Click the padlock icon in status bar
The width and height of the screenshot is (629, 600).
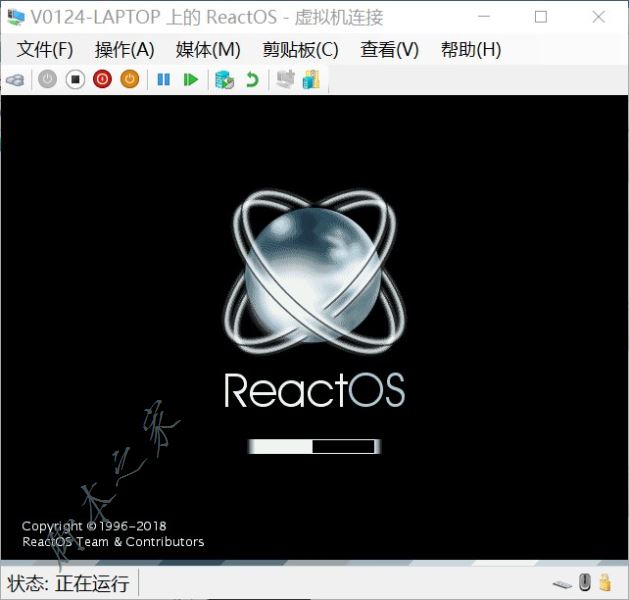pos(605,582)
